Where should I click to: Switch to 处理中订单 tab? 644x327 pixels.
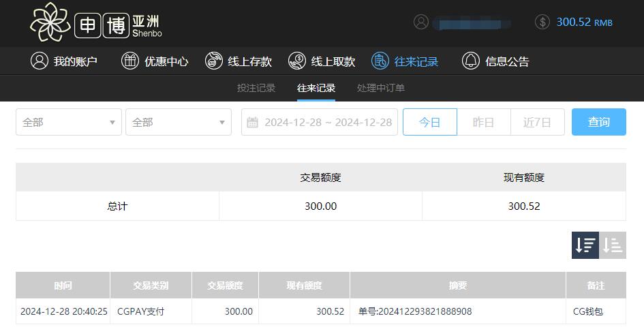coord(381,88)
